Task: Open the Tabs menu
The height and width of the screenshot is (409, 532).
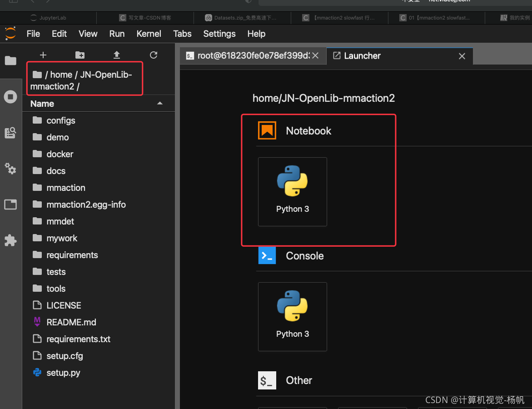Action: click(x=182, y=34)
